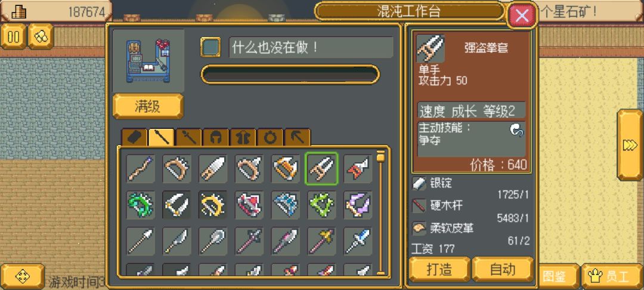Viewport: 644px width, 290px height.
Task: Close the 混沌工作台 window
Action: pos(522,16)
